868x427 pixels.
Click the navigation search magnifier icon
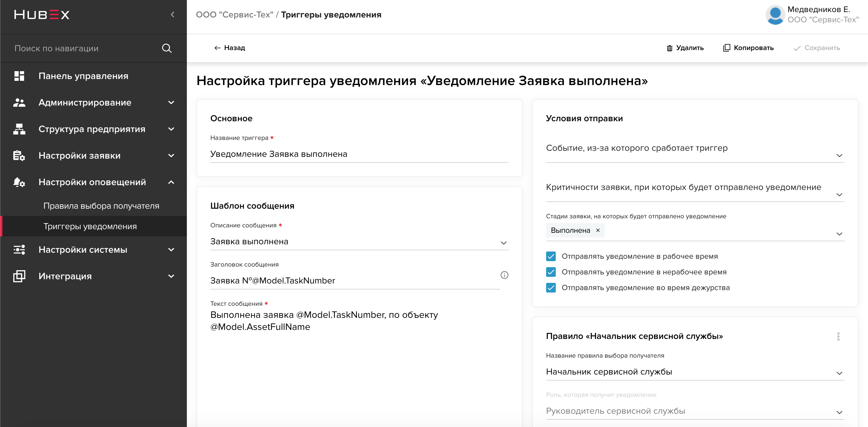167,48
